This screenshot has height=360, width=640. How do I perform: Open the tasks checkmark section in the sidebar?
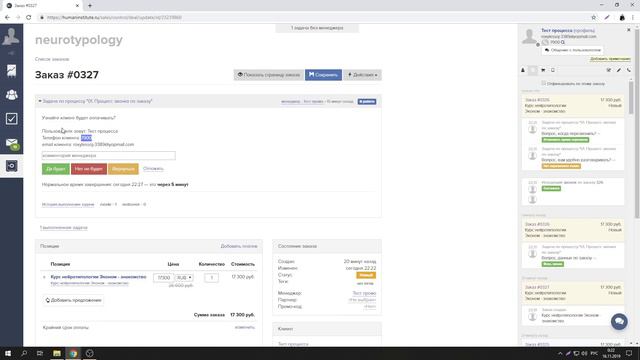pyautogui.click(x=11, y=119)
